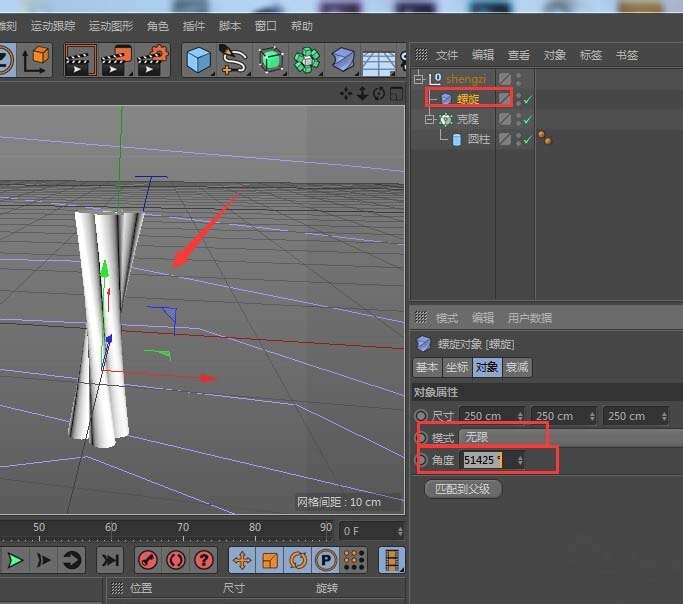Click the twist deformer icon in toolbar

point(344,61)
